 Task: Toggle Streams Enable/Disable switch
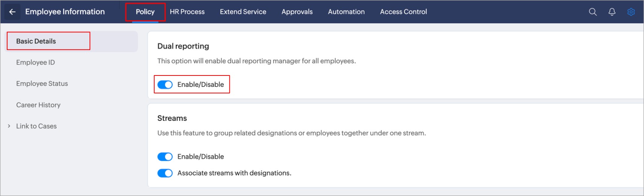165,157
